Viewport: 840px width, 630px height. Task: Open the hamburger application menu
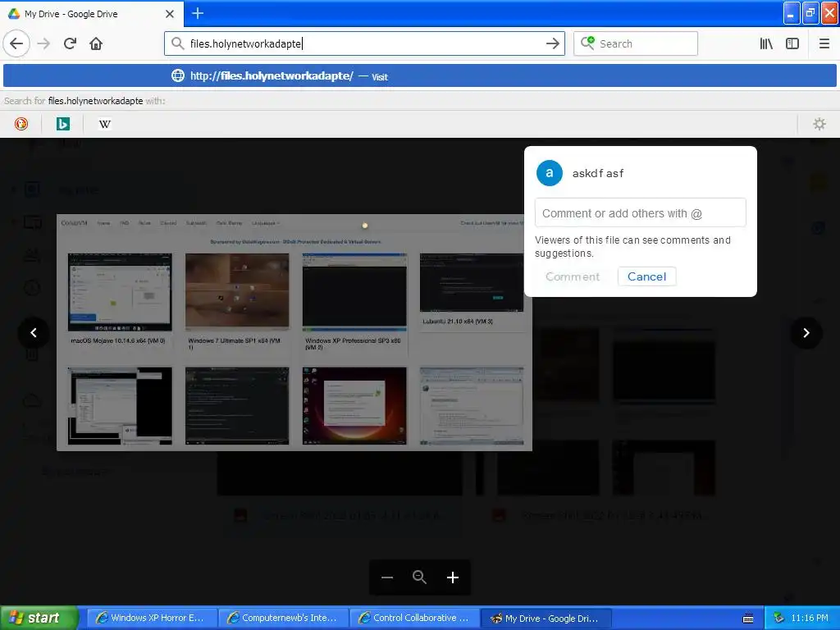(824, 43)
